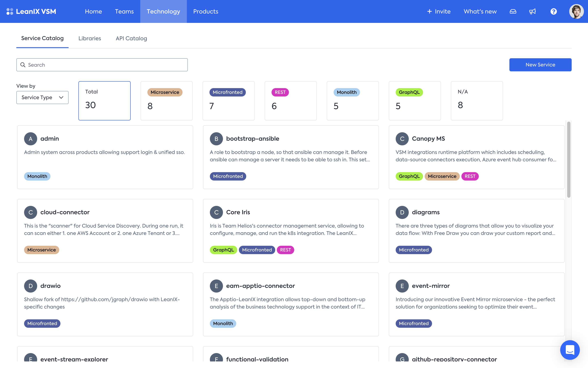The width and height of the screenshot is (588, 368).
Task: Click the Microfronted tag on diagrams card
Action: (x=414, y=250)
